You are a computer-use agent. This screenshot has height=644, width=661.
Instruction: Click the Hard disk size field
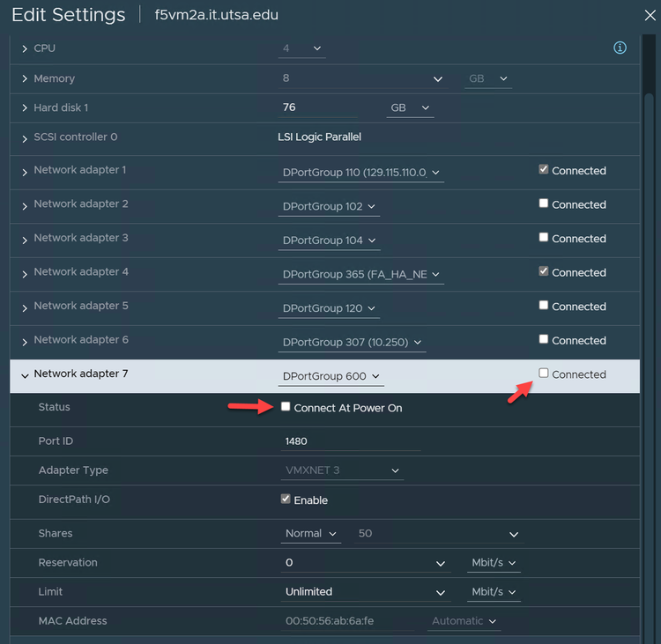coord(317,107)
